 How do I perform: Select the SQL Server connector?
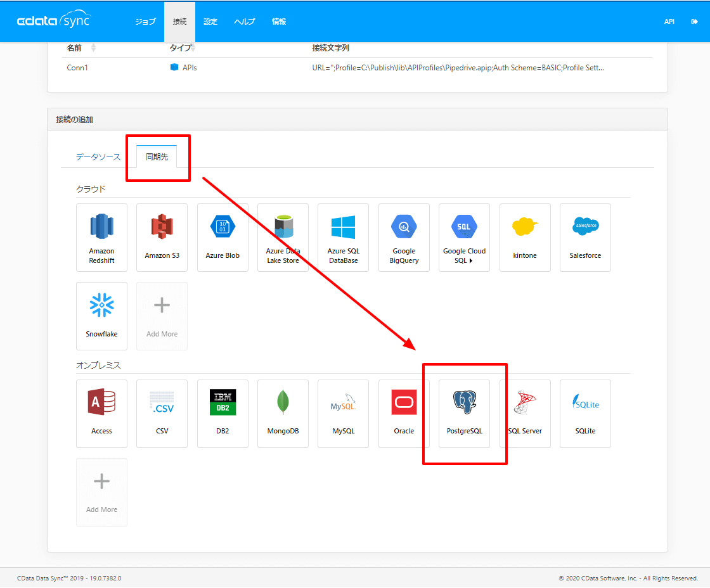click(525, 413)
